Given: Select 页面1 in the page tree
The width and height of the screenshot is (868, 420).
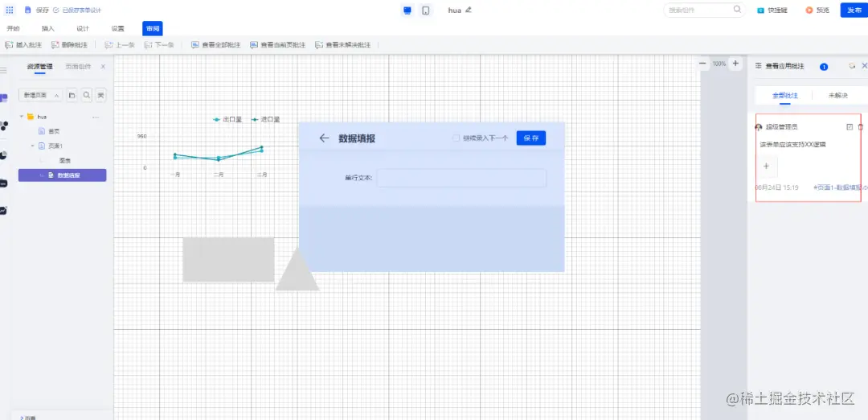Looking at the screenshot, I should pos(55,146).
